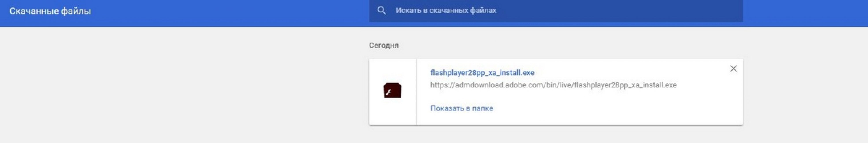Select the dark red Flash logo thumbnail
Image resolution: width=868 pixels, height=143 pixels.
click(x=392, y=90)
